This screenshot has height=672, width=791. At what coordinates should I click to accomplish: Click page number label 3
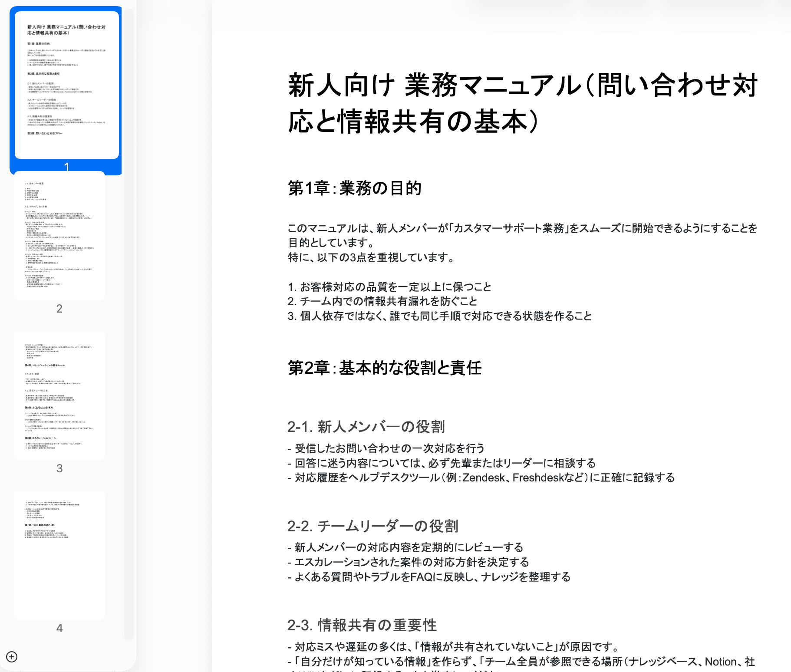coord(59,468)
